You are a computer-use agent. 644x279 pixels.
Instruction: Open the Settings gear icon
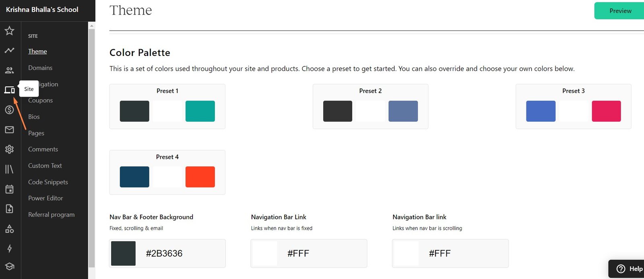pos(10,149)
